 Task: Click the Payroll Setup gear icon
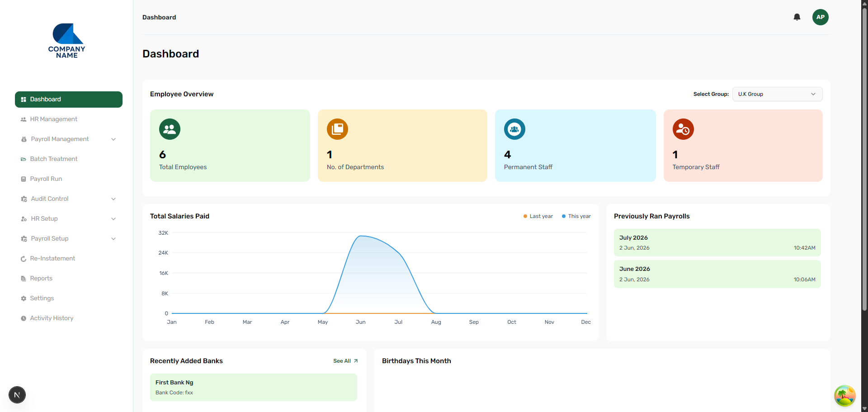point(24,239)
